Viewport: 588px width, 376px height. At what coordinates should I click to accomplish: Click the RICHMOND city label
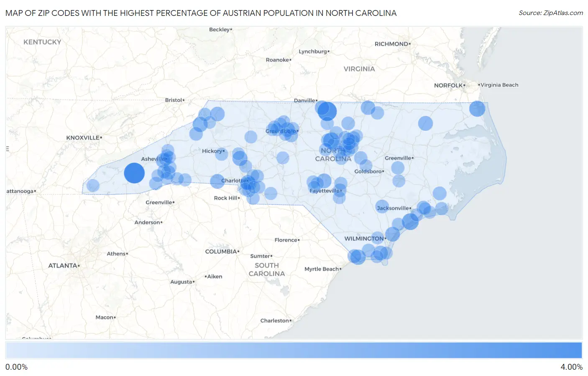pos(391,44)
